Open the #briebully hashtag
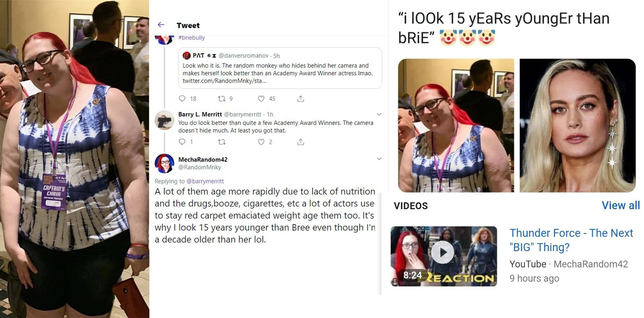644x318 pixels. coord(191,38)
